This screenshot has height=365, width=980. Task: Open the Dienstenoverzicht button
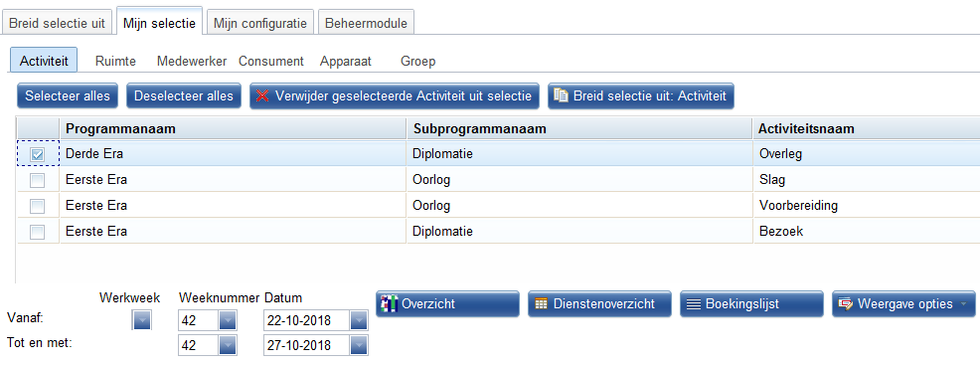point(599,304)
